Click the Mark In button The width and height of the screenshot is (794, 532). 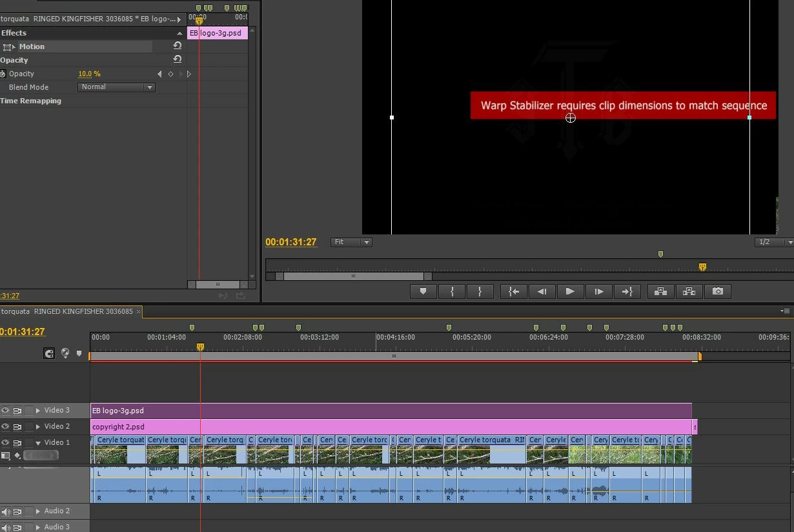point(452,291)
